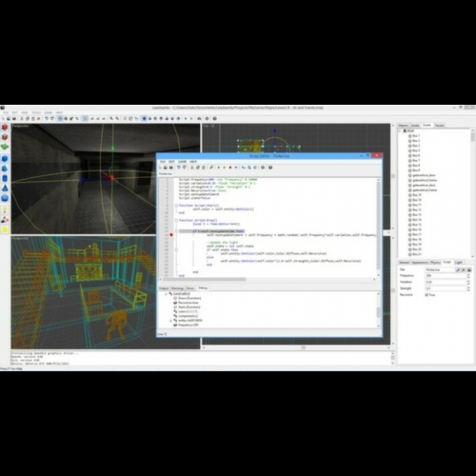The image size is (476, 476).
Task: Select the yellow sun light tool in sidebar
Action: tap(5, 229)
